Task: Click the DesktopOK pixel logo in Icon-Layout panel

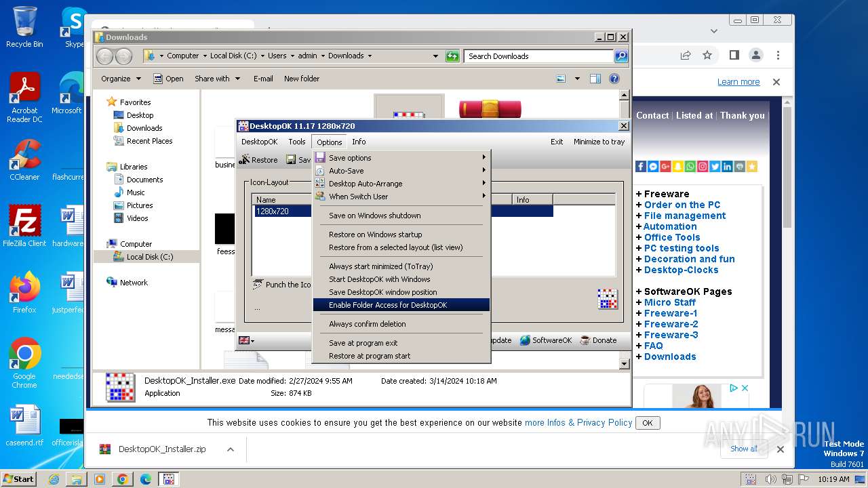Action: click(608, 299)
